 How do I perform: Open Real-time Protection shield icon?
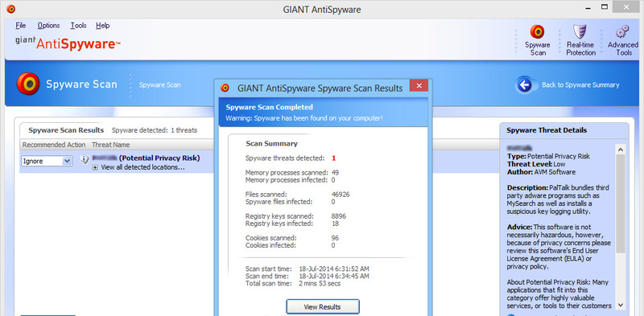click(x=580, y=31)
